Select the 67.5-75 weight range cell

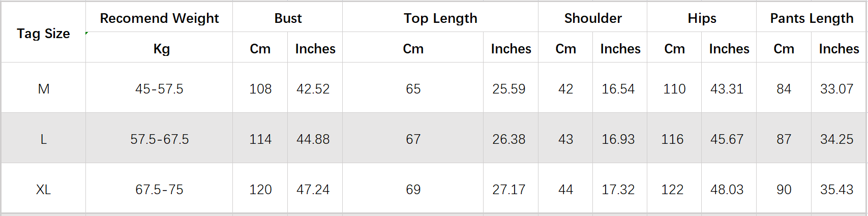coord(159,190)
